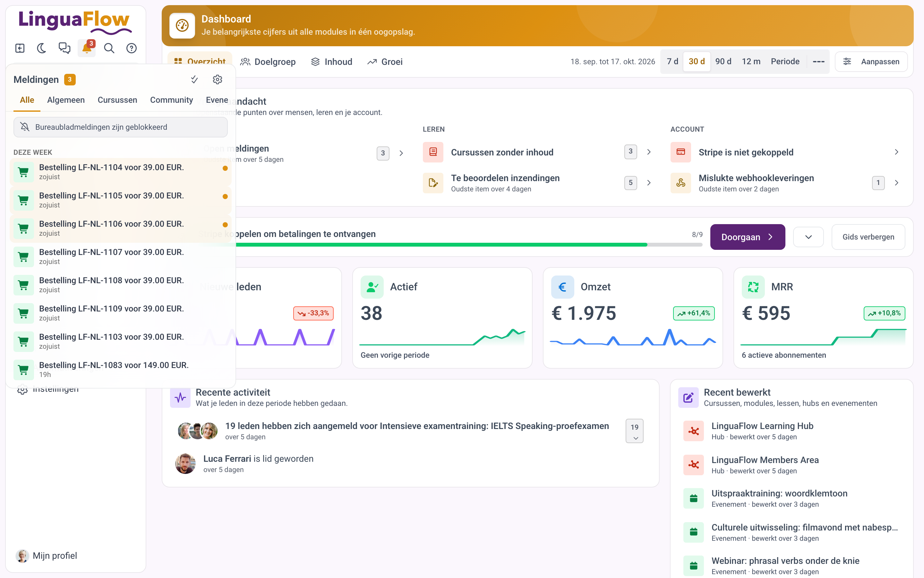Select the 30 d period option
Viewport: 924px width, 578px height.
[x=697, y=62]
